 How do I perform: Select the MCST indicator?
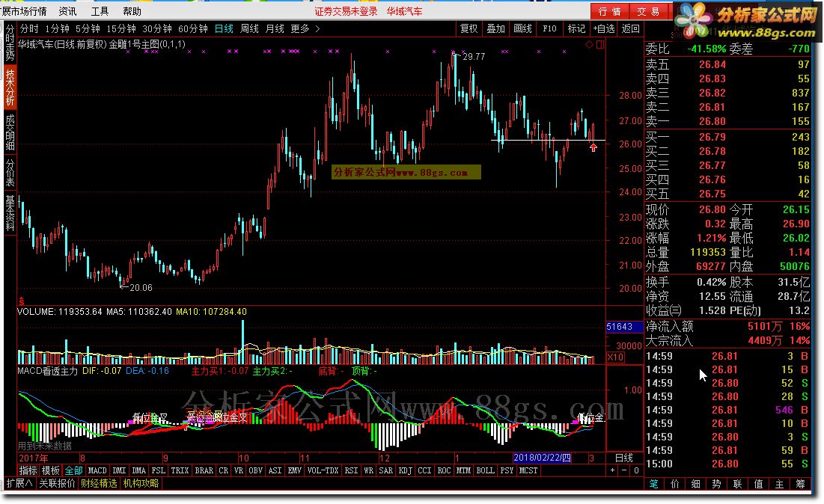(528, 470)
